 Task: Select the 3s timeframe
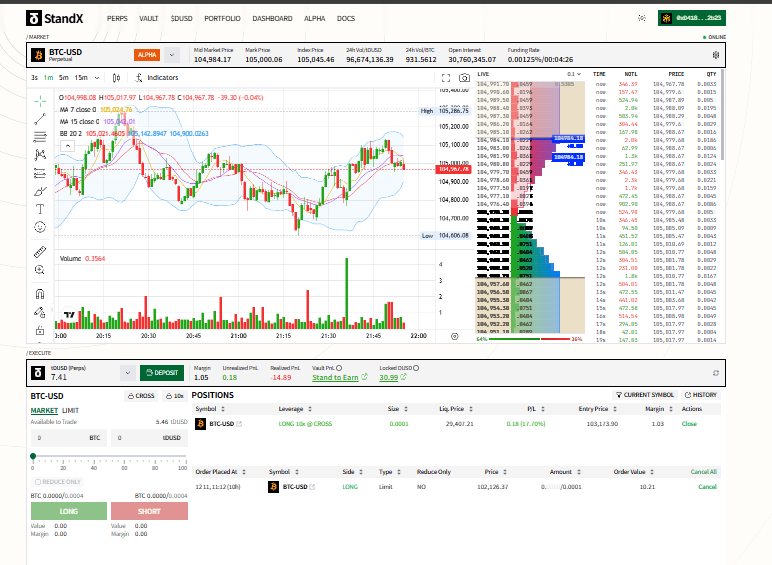[x=34, y=78]
